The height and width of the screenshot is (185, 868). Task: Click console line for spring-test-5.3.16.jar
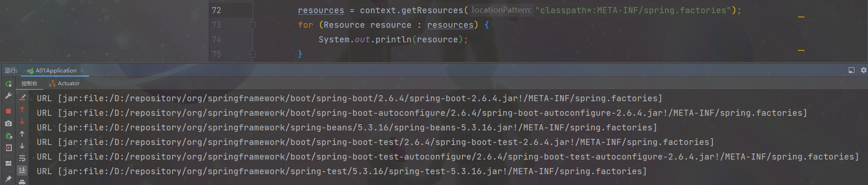pyautogui.click(x=342, y=171)
